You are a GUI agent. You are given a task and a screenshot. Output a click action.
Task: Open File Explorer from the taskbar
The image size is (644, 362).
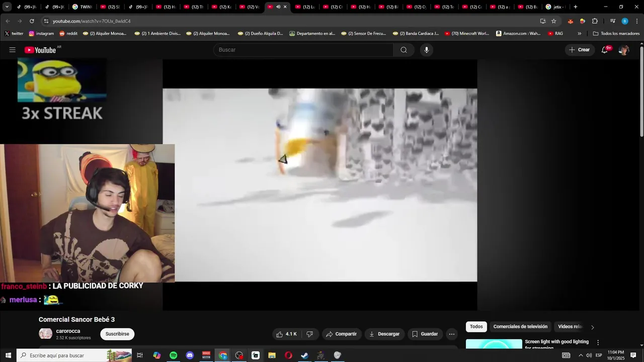coord(272,355)
